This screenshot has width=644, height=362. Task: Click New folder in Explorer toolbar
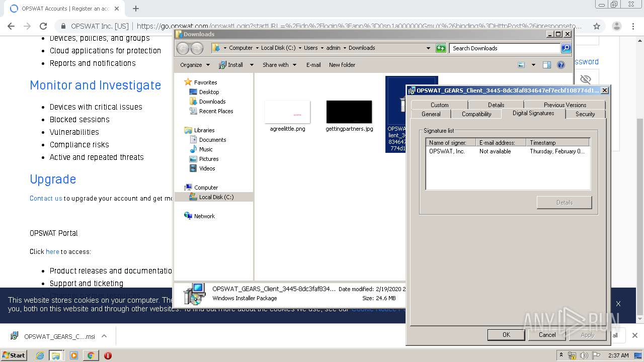click(x=342, y=65)
